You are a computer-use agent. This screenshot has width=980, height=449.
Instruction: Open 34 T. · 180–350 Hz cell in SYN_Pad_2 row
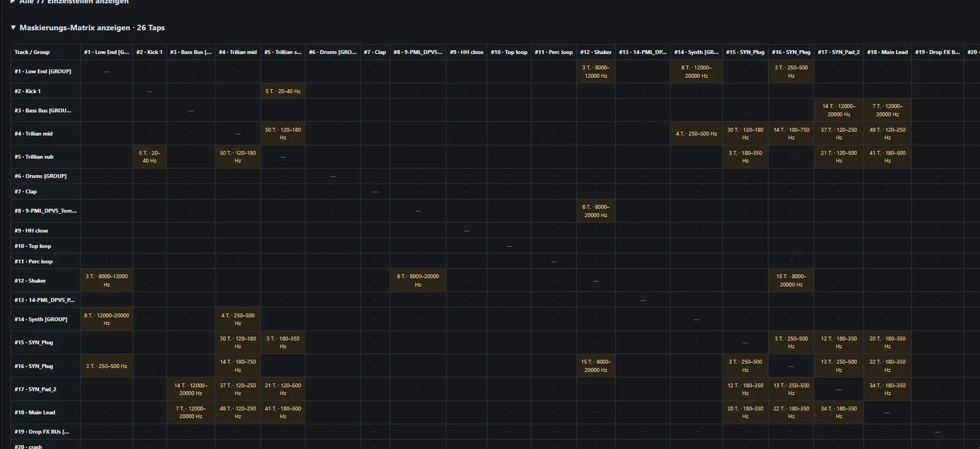(x=888, y=389)
